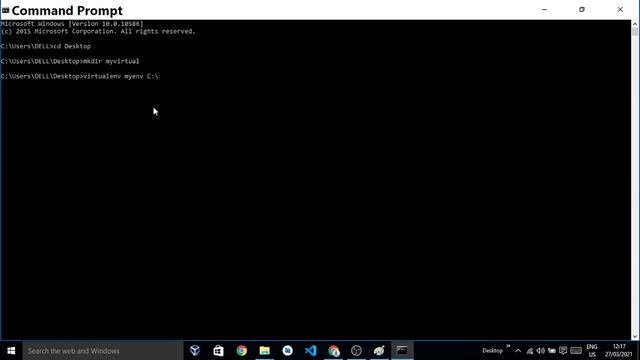Click the scrollbar up arrow
The height and width of the screenshot is (360, 640).
(x=635, y=24)
